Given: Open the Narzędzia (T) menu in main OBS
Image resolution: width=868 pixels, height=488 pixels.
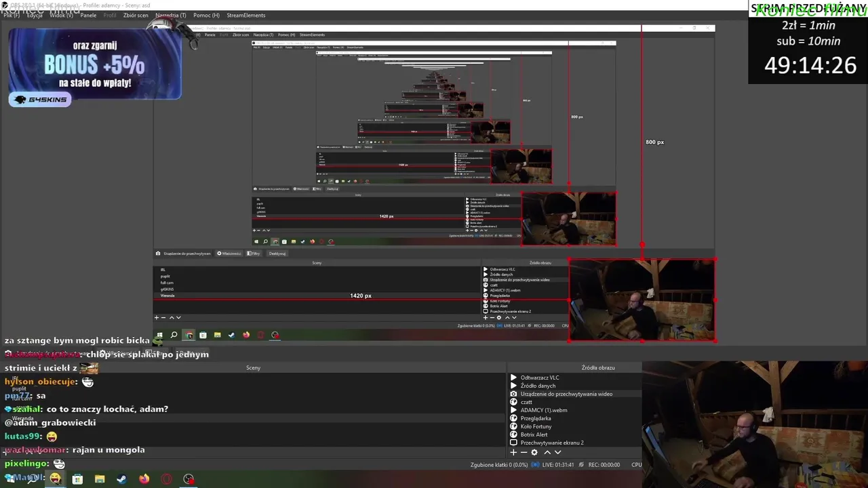Looking at the screenshot, I should 171,15.
